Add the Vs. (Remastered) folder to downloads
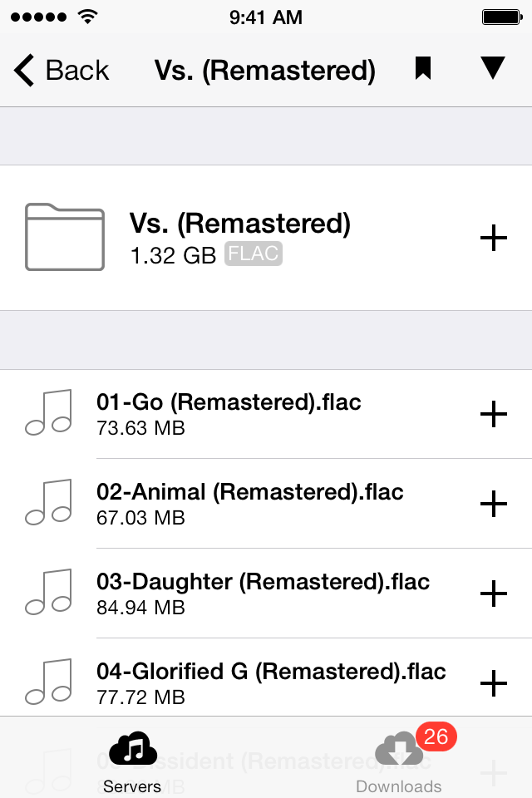The height and width of the screenshot is (798, 532). coord(493,238)
